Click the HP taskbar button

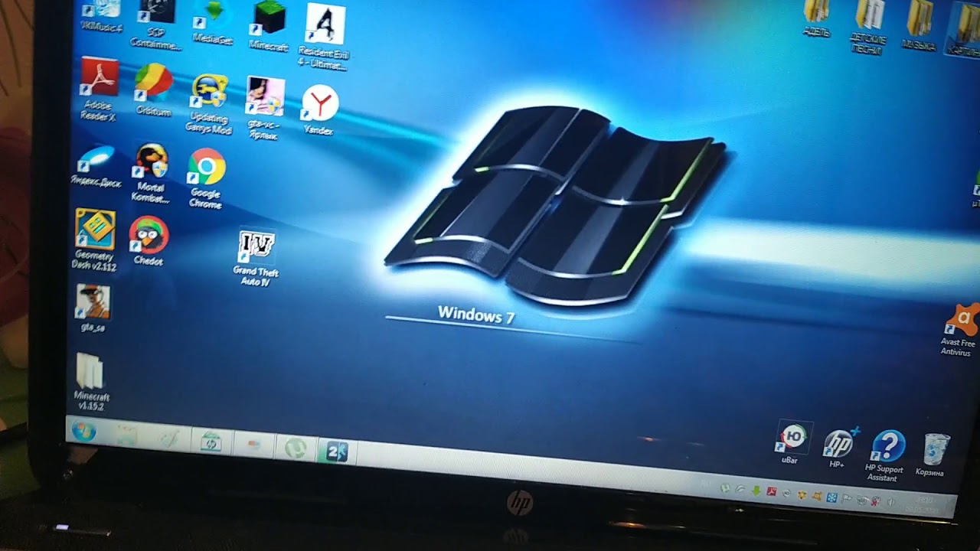210,442
